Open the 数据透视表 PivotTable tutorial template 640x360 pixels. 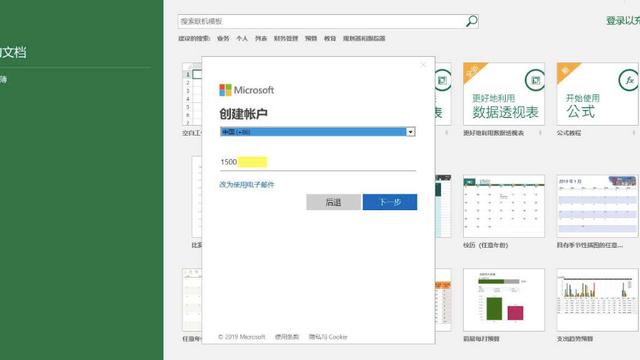click(504, 94)
